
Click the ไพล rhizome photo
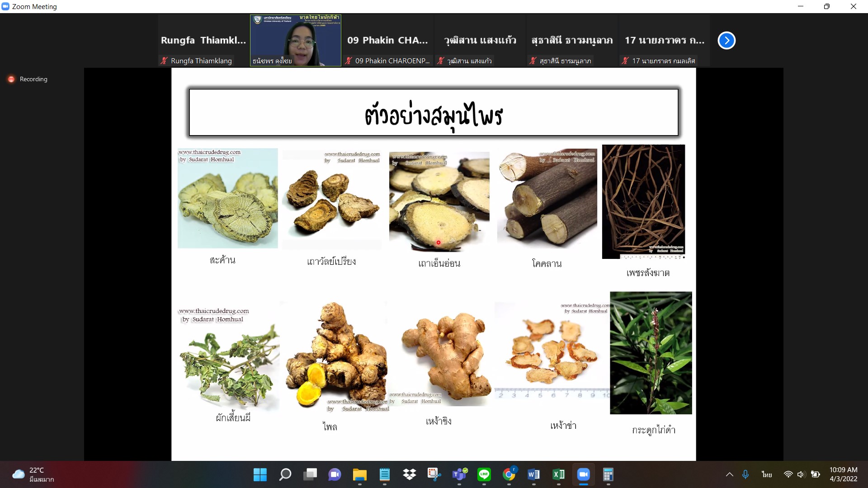pyautogui.click(x=336, y=357)
